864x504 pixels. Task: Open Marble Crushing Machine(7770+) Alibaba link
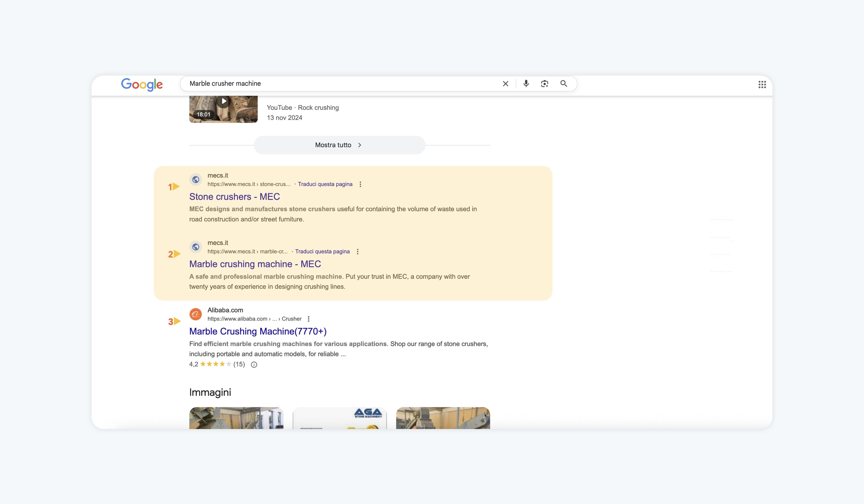tap(258, 331)
